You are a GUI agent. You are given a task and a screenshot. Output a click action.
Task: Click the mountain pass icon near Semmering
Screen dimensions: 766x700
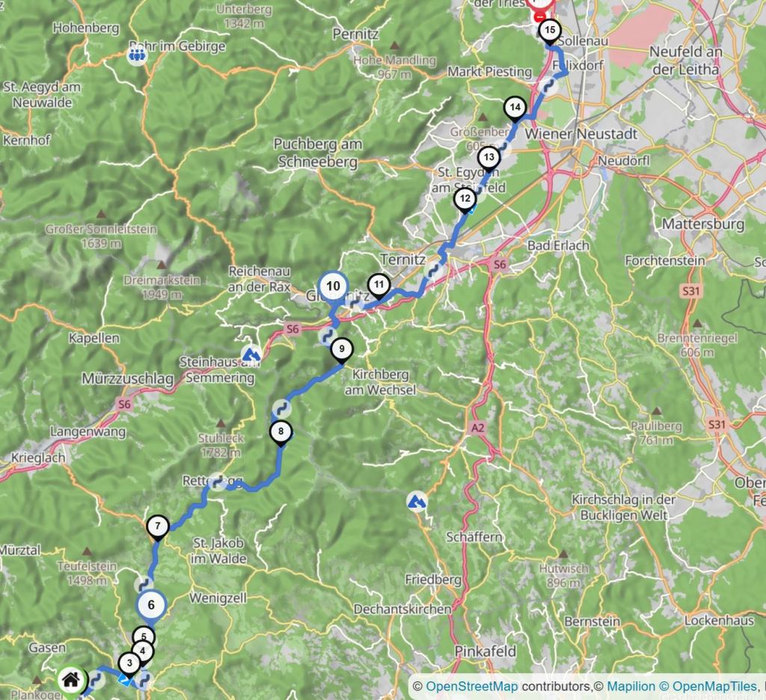coord(251,353)
